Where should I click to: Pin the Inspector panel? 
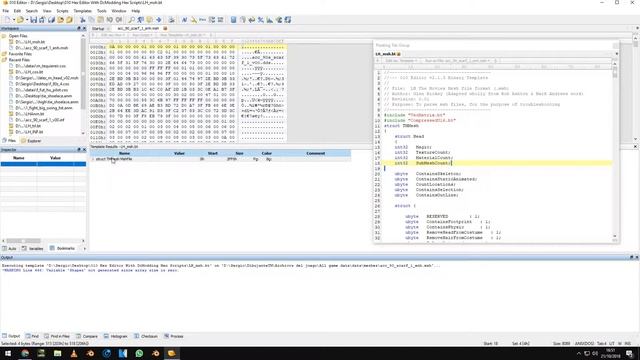pos(79,150)
